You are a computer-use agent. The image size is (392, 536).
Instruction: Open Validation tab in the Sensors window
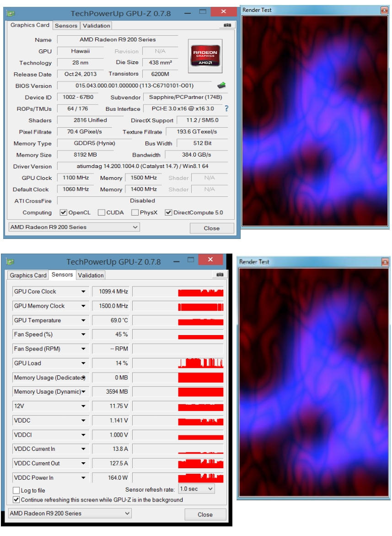pyautogui.click(x=91, y=275)
